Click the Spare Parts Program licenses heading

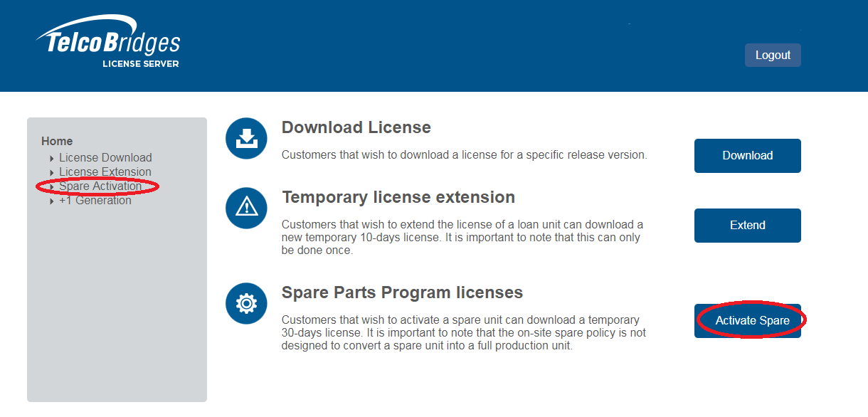[402, 292]
